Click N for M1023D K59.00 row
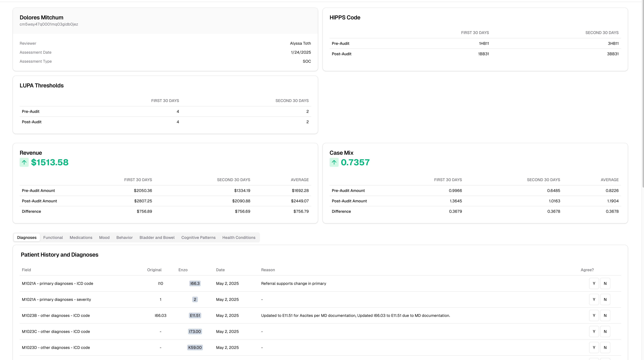The width and height of the screenshot is (644, 360). pyautogui.click(x=605, y=347)
